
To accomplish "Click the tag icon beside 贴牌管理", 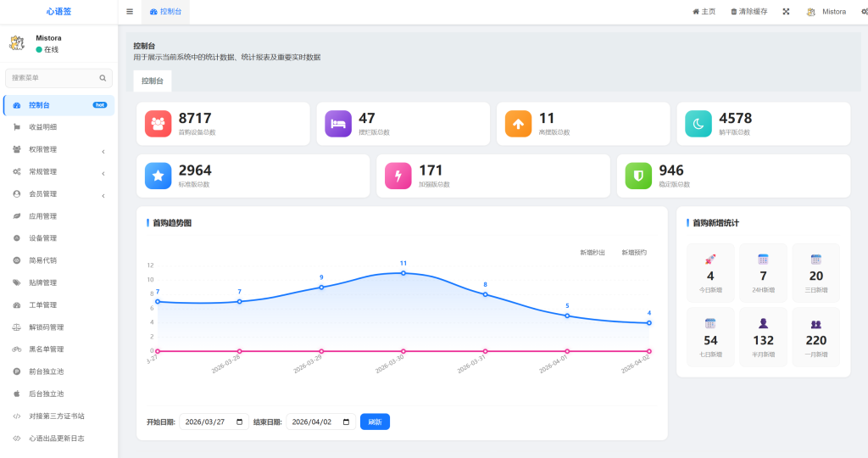I will pyautogui.click(x=17, y=282).
